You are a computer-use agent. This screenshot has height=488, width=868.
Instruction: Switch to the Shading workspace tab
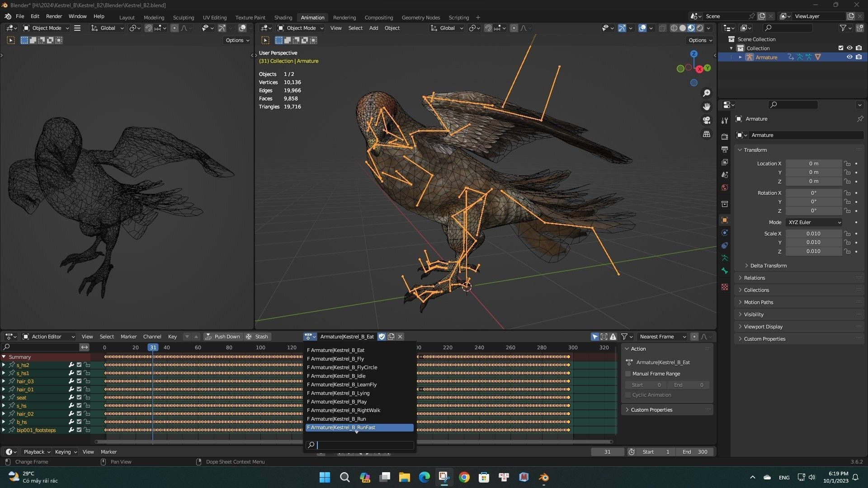coord(283,18)
